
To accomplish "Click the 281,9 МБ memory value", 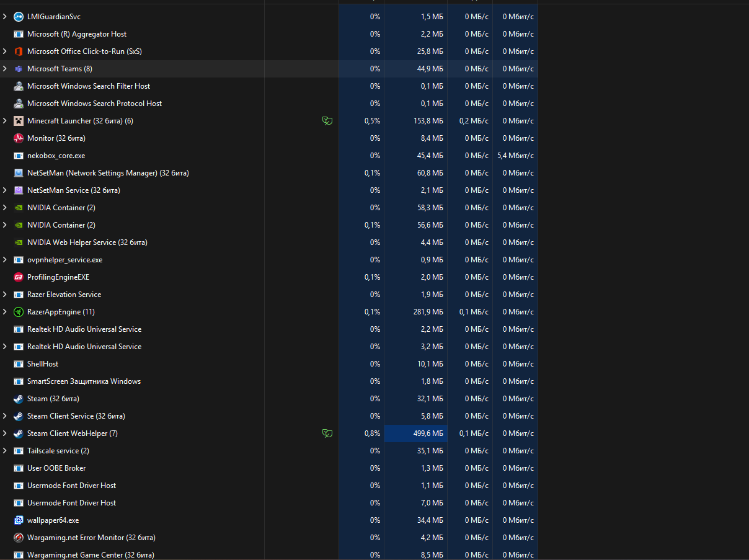I will tap(428, 312).
